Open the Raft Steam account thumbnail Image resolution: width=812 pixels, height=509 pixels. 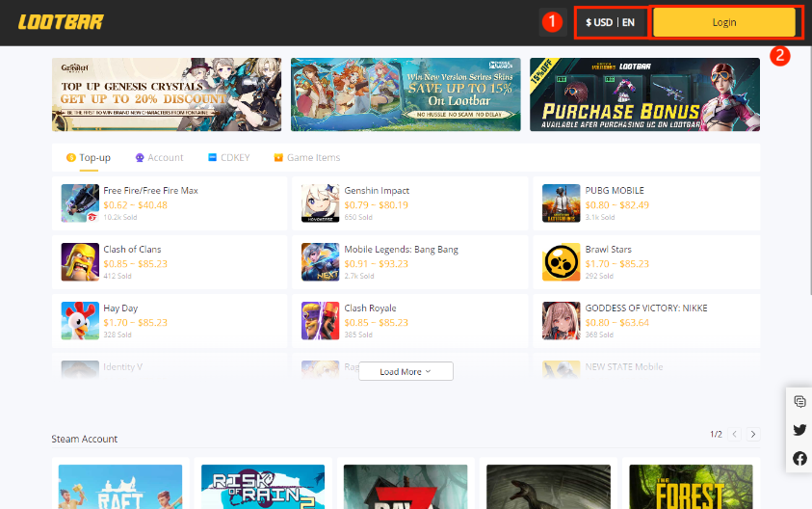[x=120, y=487]
